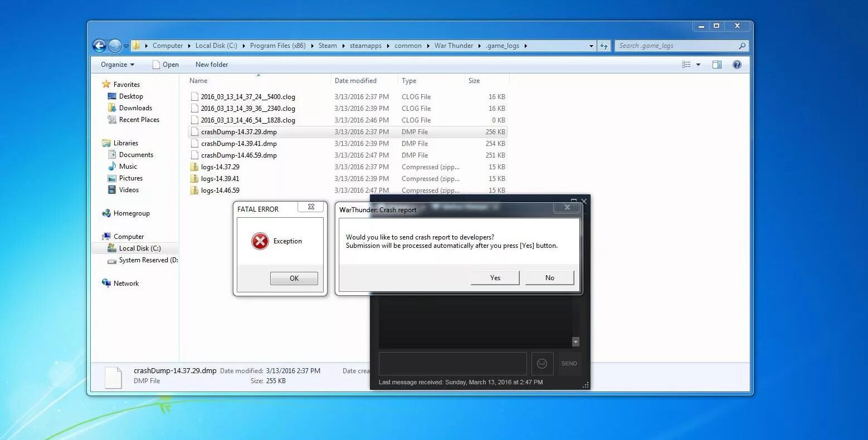Click the DMP file icon in details pane
Image resolution: width=868 pixels, height=440 pixels.
coord(113,377)
